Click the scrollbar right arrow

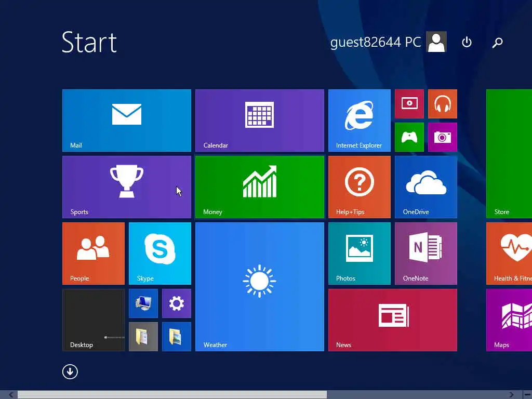[x=512, y=395]
